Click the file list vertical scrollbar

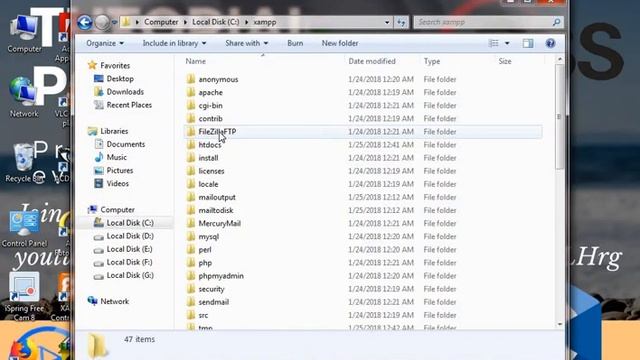click(560, 116)
